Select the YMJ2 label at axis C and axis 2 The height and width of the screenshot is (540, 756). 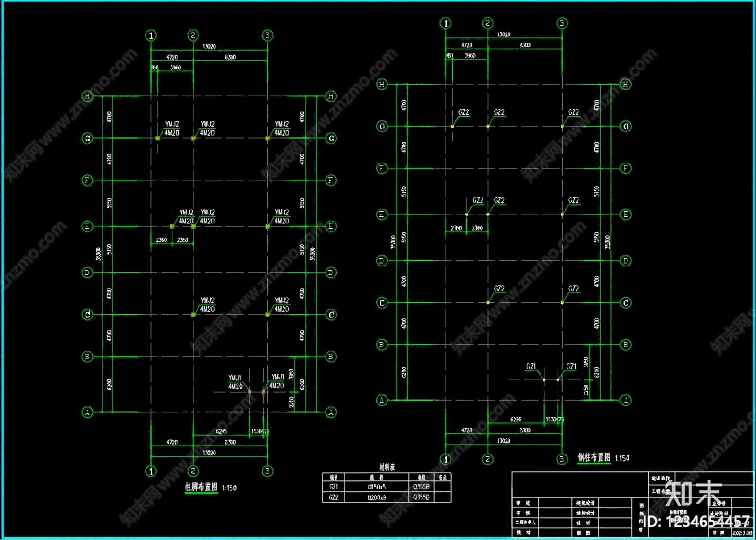click(207, 300)
